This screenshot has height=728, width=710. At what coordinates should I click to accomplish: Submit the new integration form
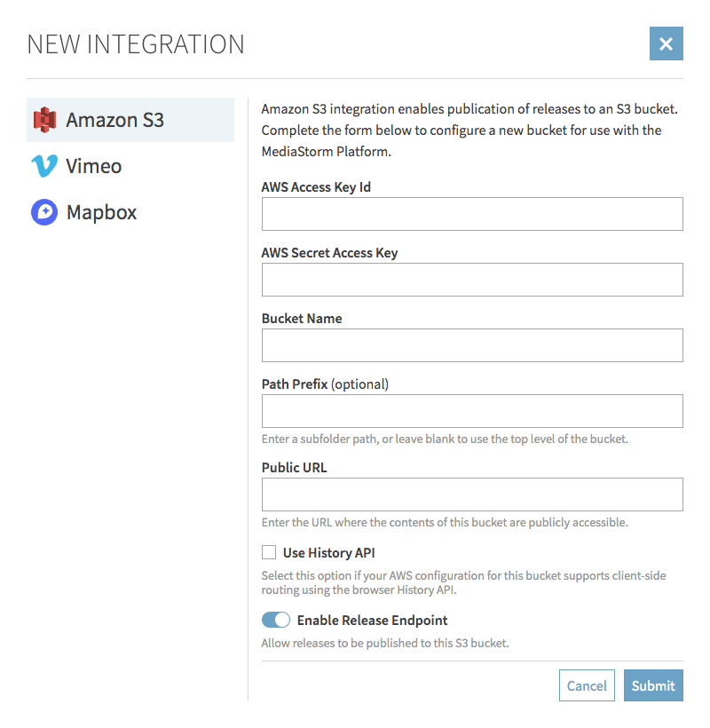pyautogui.click(x=653, y=685)
